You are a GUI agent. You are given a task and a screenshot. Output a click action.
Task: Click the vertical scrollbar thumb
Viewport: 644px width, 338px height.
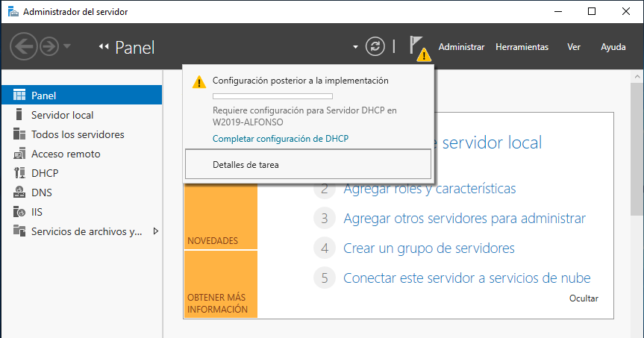pos(637,148)
